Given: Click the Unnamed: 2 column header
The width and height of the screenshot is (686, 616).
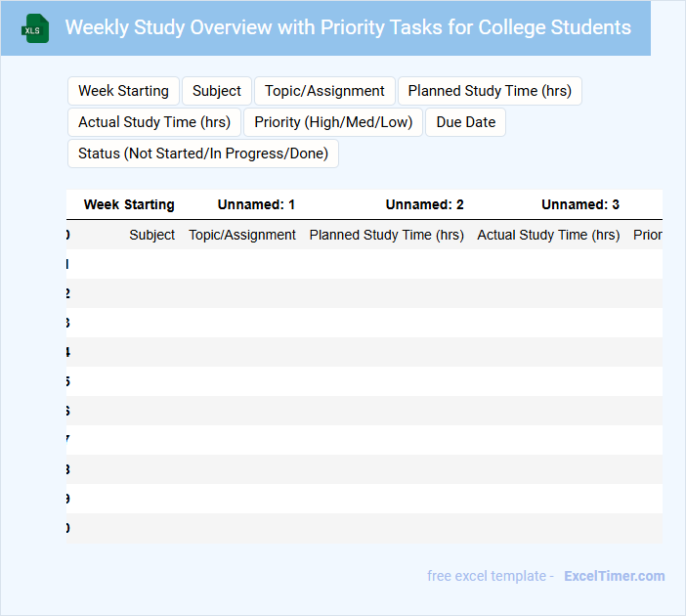Looking at the screenshot, I should [424, 204].
